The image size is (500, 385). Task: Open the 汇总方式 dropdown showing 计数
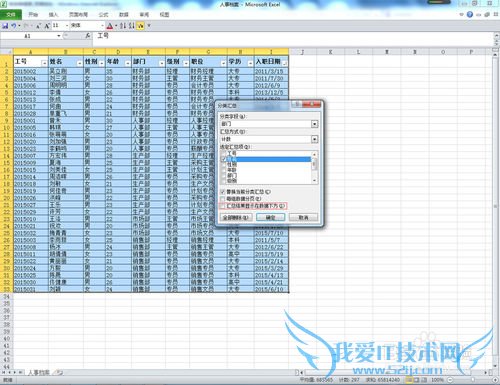[314, 139]
